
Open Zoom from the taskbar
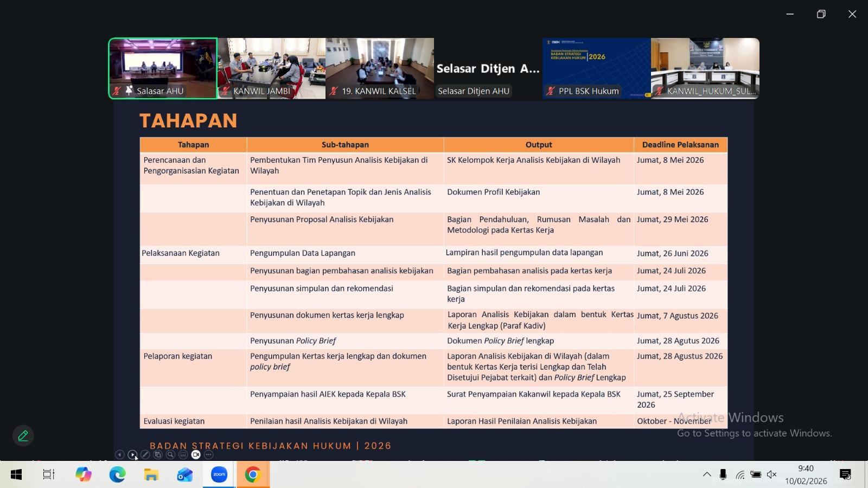[219, 474]
